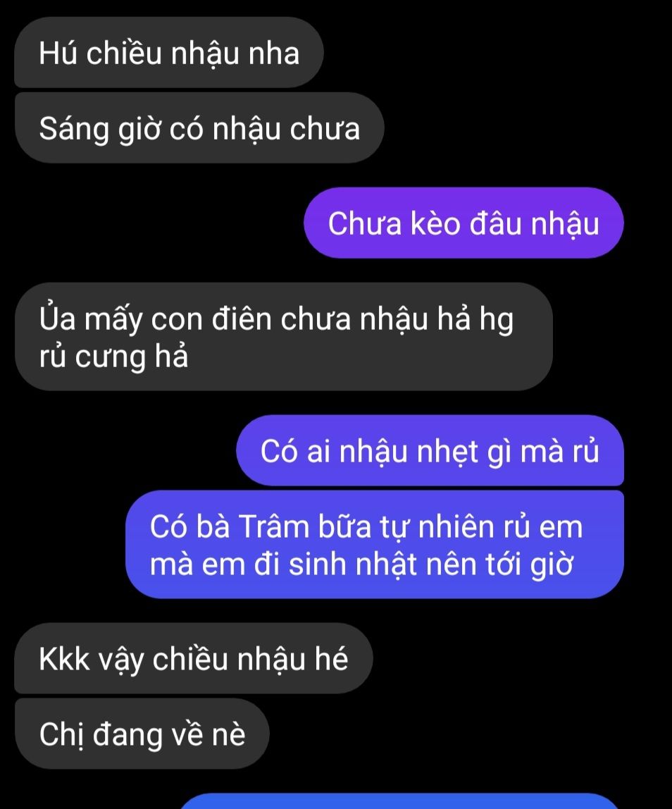Tap the word "Trâm" in the sent message
Image resolution: width=672 pixels, height=809 pixels.
pos(273,527)
